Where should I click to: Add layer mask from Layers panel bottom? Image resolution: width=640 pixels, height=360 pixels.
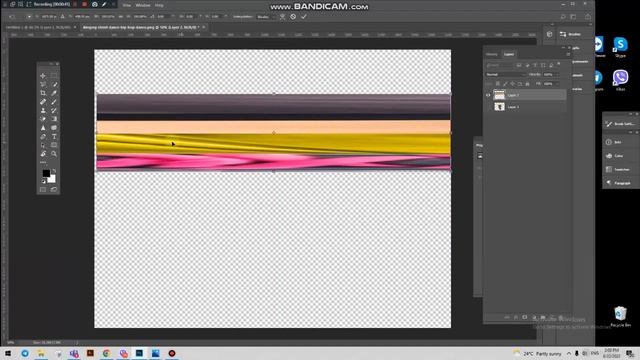tap(524, 317)
